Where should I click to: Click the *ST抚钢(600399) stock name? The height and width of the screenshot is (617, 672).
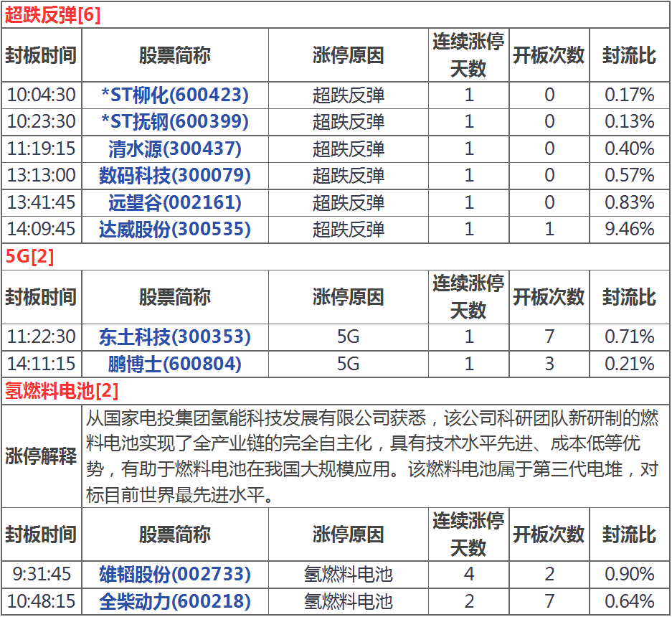click(174, 121)
